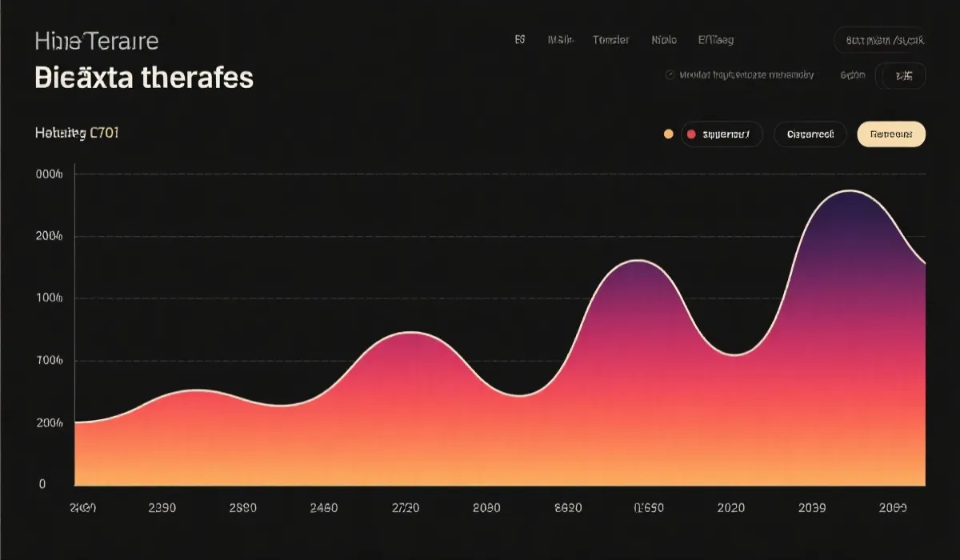Select the Tomsler navigation tab
The width and height of the screenshot is (960, 560).
pos(610,40)
